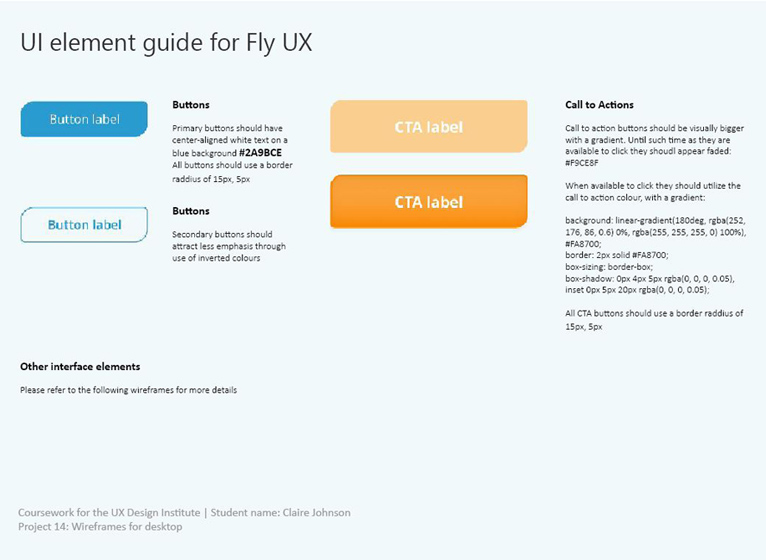Click the outlined secondary Button label
This screenshot has width=766, height=560.
click(84, 225)
